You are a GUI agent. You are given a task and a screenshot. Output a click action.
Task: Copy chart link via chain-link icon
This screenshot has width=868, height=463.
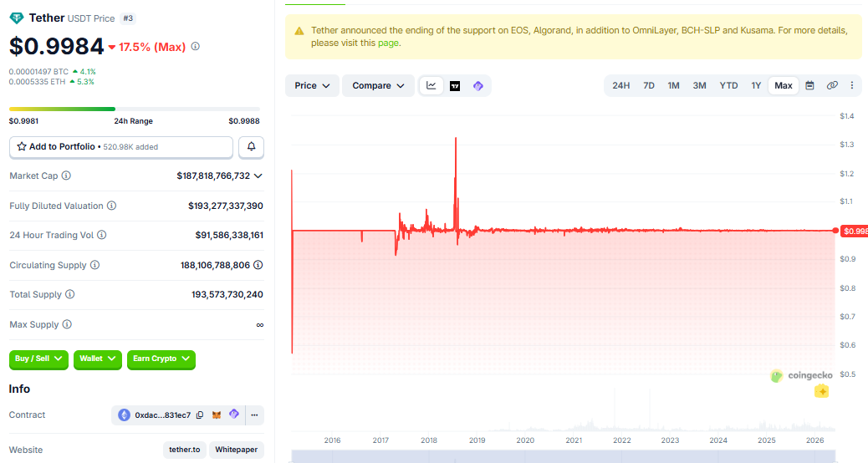[x=831, y=85]
